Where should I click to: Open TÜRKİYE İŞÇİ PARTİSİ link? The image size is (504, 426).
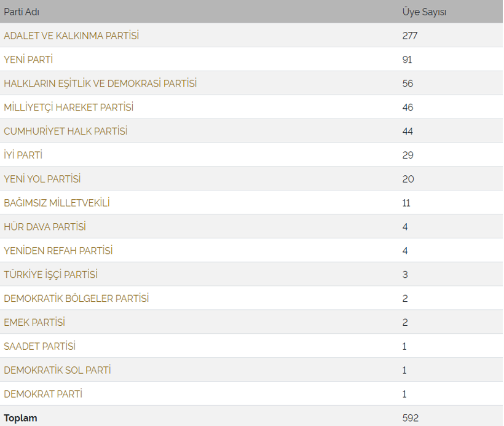50,275
